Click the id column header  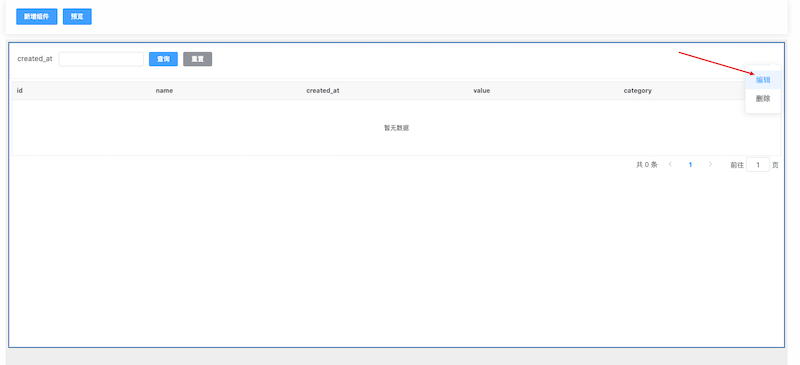pos(20,90)
